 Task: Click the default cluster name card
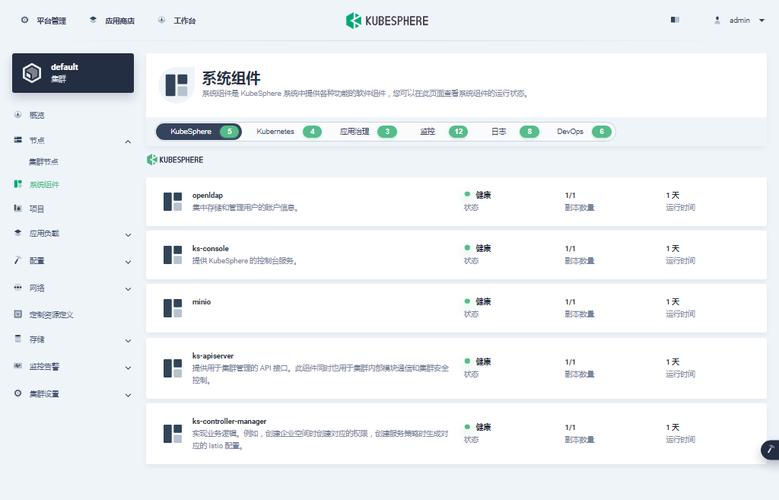click(73, 73)
